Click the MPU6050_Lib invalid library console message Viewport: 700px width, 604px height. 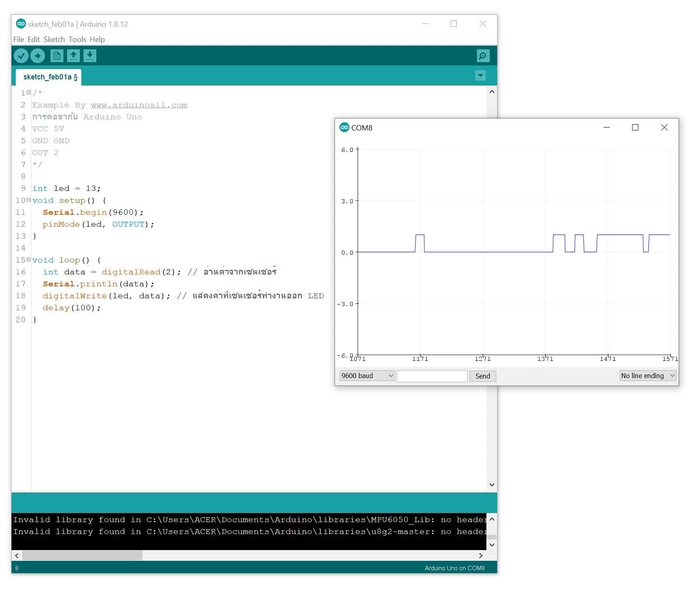[249, 520]
